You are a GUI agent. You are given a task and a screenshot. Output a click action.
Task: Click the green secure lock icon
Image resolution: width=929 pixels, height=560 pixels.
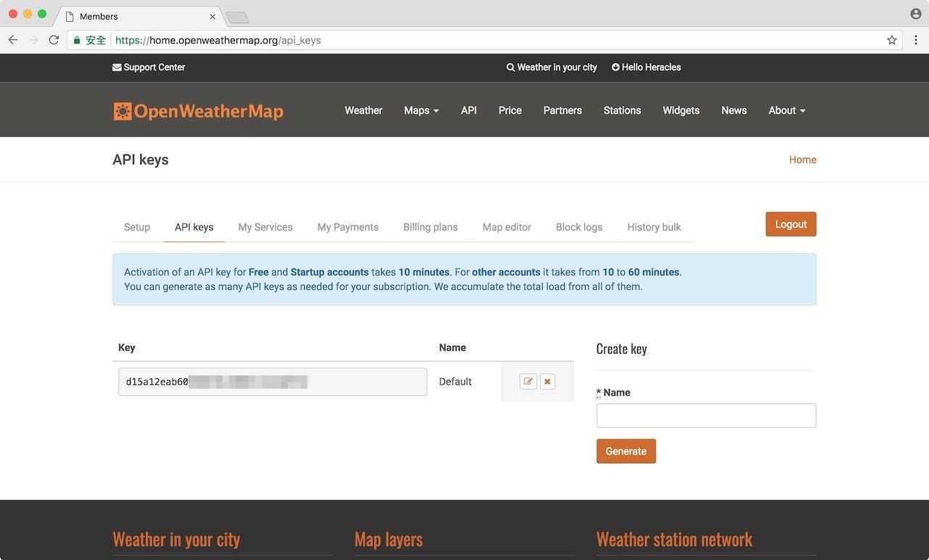77,41
